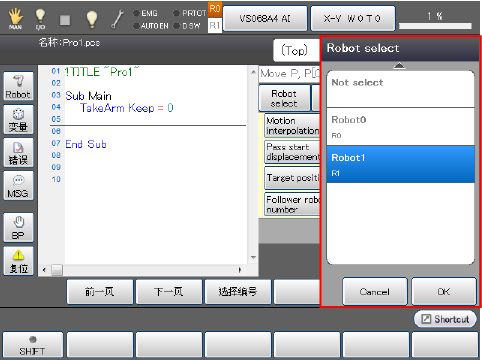Click code line 01 TITLE Pro1
The height and width of the screenshot is (360, 482).
pyautogui.click(x=102, y=72)
